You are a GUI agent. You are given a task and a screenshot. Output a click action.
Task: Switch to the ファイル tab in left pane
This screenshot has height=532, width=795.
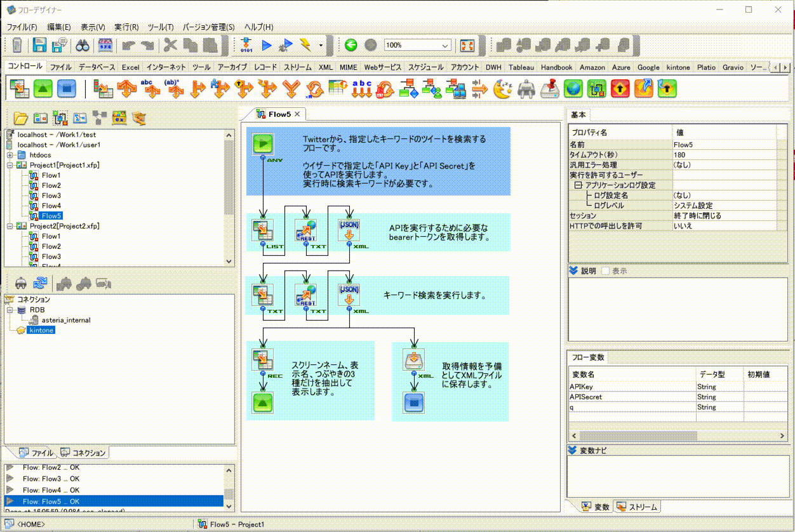tap(36, 453)
